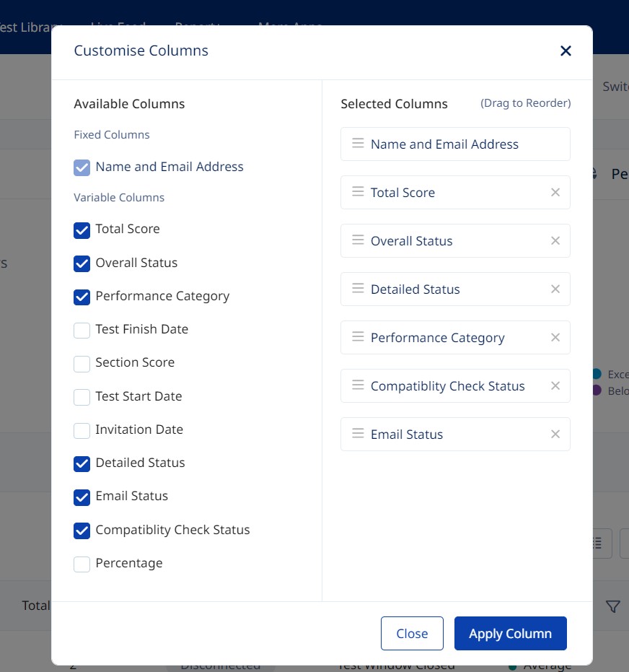The width and height of the screenshot is (629, 672).
Task: Remove Performance Category using the X icon
Action: 555,337
